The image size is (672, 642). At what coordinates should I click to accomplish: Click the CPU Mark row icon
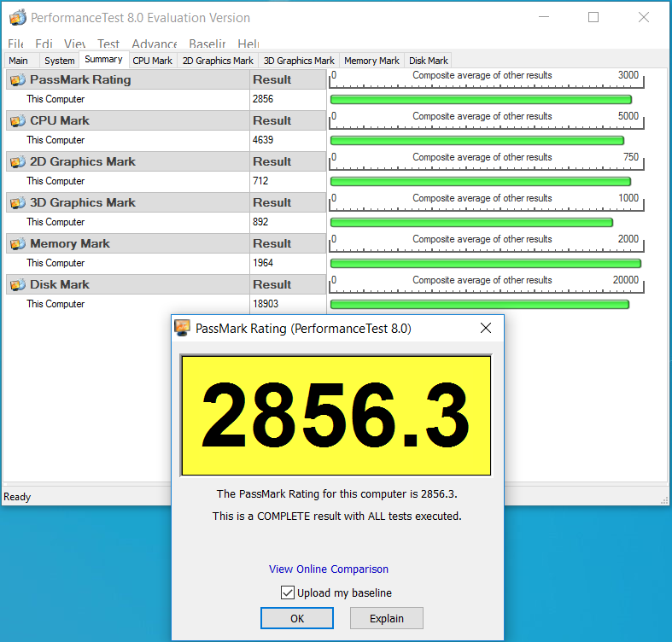[x=18, y=121]
